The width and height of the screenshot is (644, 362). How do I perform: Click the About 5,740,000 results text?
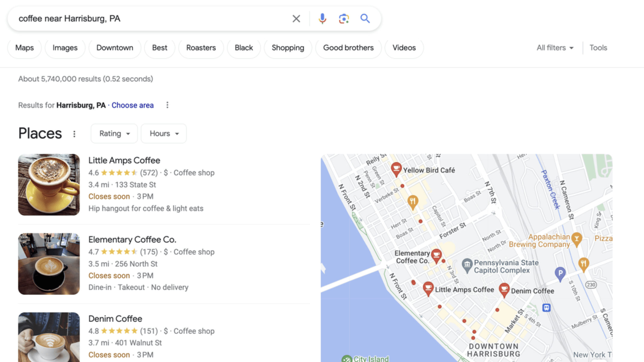click(86, 79)
